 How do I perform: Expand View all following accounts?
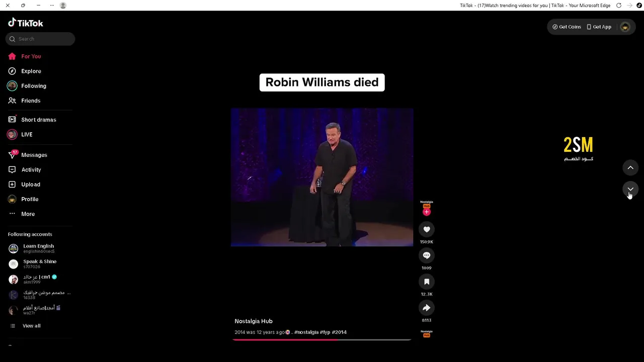[x=31, y=326]
